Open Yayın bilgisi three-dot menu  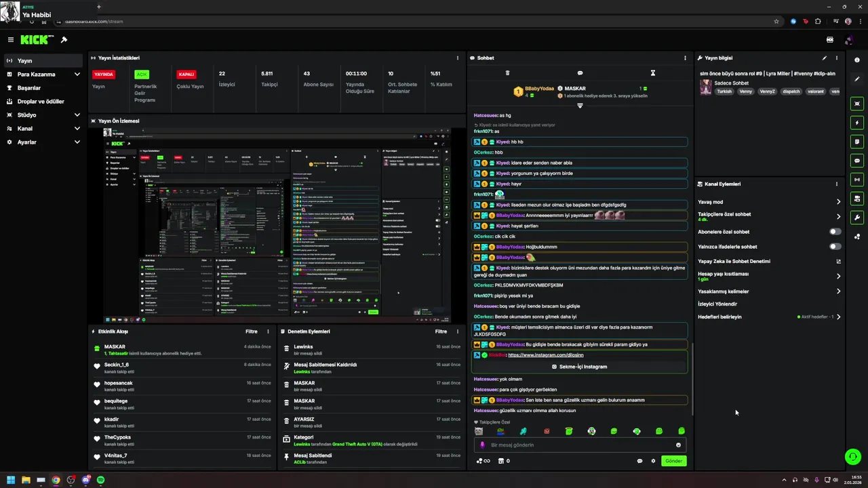click(x=836, y=58)
